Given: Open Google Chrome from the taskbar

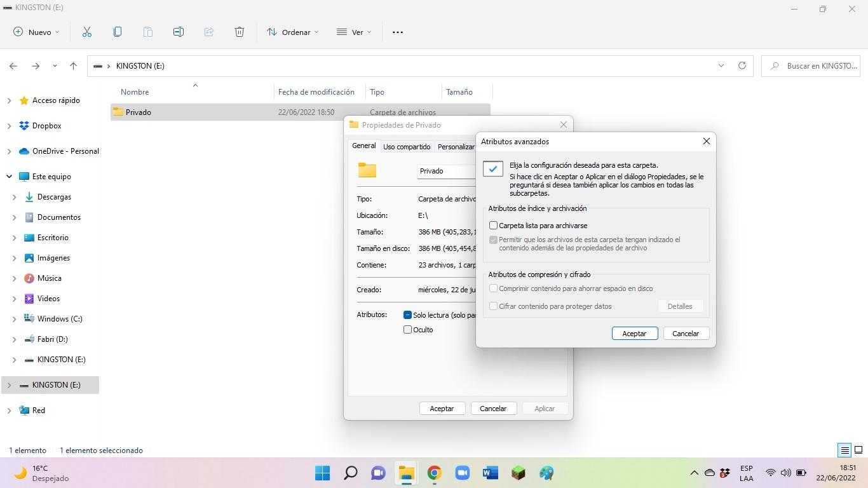Looking at the screenshot, I should pyautogui.click(x=434, y=473).
